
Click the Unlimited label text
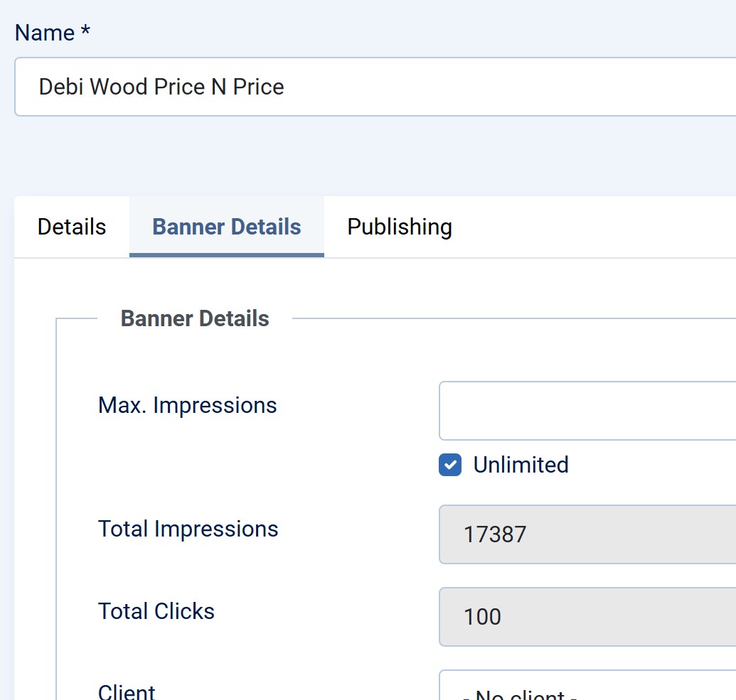tap(521, 465)
